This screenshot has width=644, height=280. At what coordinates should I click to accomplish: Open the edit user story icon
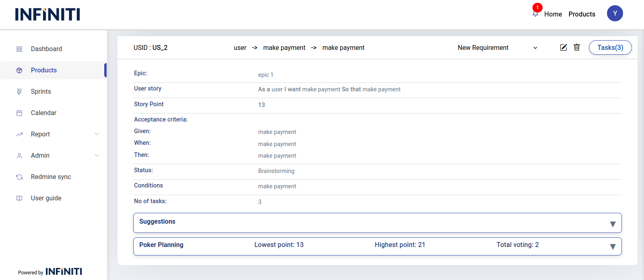tap(563, 47)
